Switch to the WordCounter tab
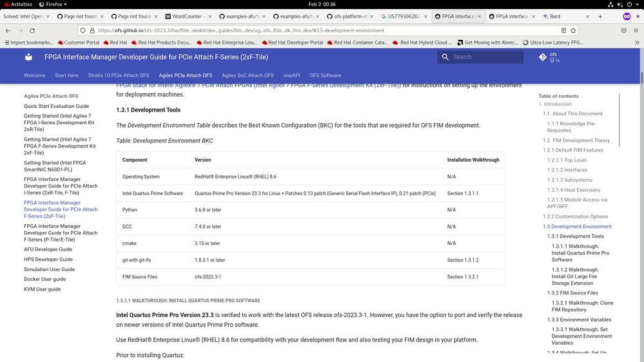The height and width of the screenshot is (362, 644). [x=188, y=16]
